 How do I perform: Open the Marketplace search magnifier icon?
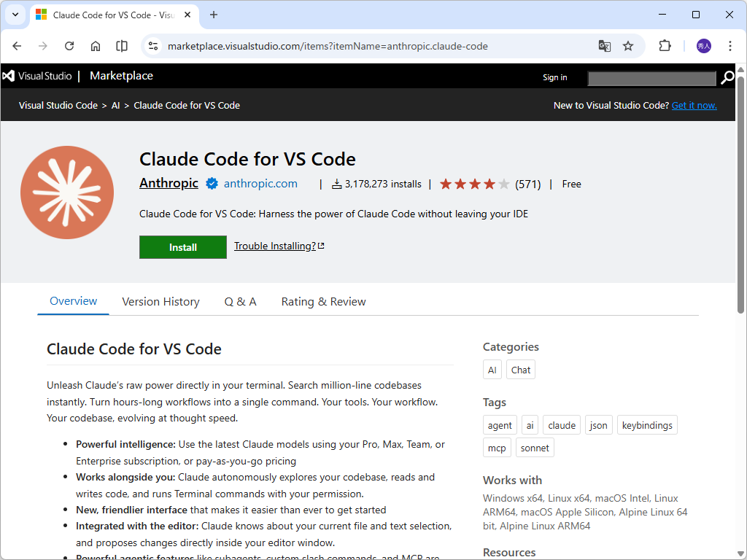727,78
